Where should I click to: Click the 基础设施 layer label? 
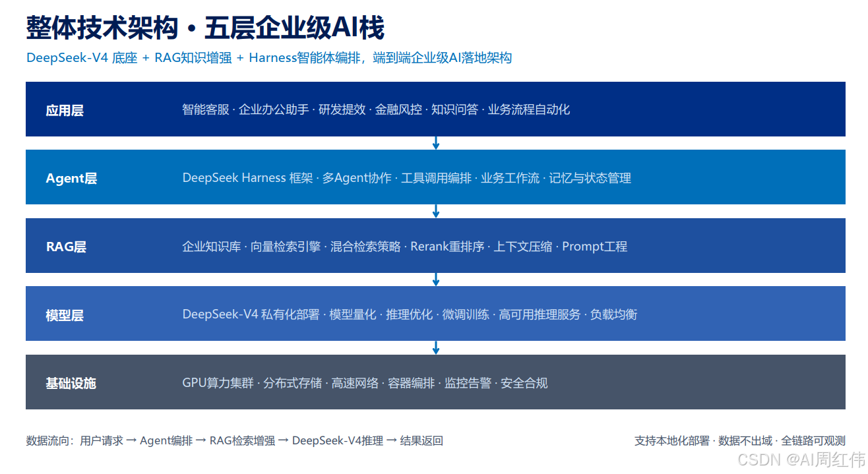point(71,383)
